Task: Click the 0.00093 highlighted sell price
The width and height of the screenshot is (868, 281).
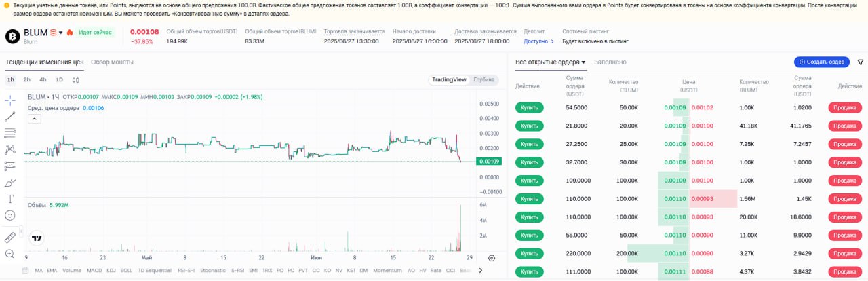Action: pos(702,198)
